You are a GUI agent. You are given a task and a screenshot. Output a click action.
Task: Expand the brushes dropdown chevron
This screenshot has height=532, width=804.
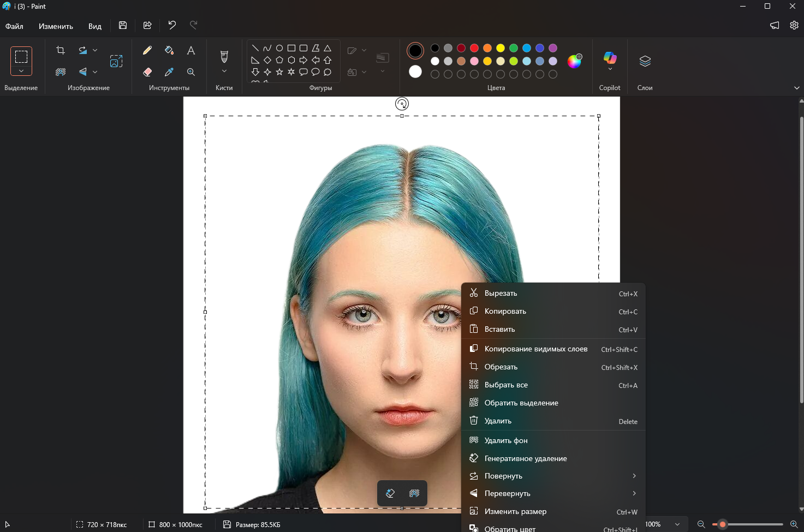pyautogui.click(x=224, y=71)
